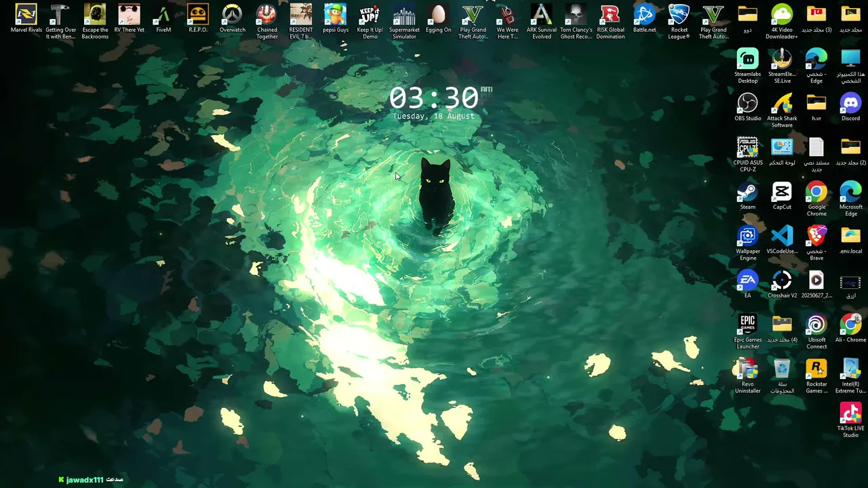This screenshot has height=488, width=868.
Task: Open RISK Global Domination
Action: click(610, 21)
